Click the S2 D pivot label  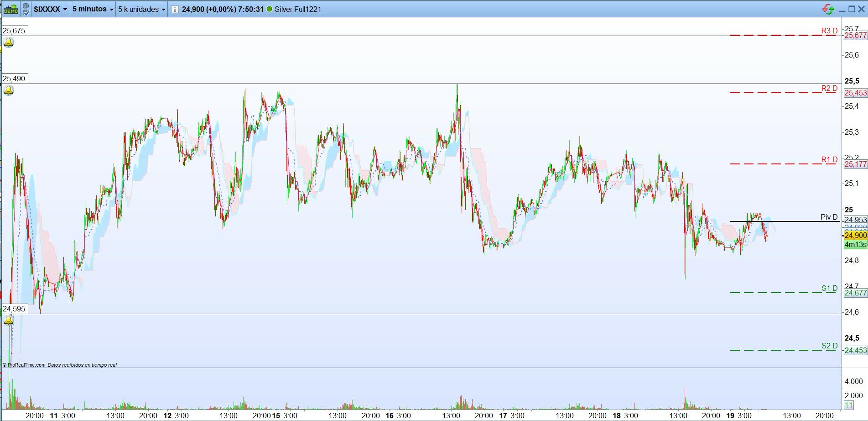click(x=829, y=346)
